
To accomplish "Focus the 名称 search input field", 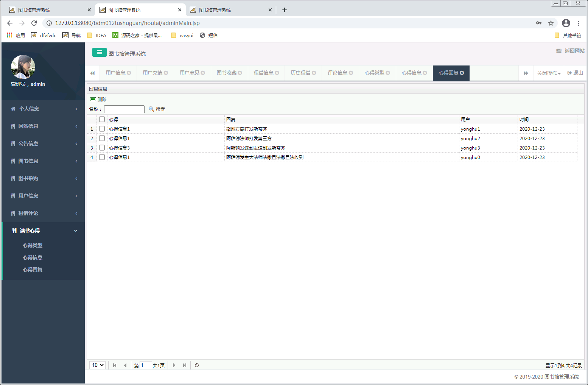I will 124,109.
